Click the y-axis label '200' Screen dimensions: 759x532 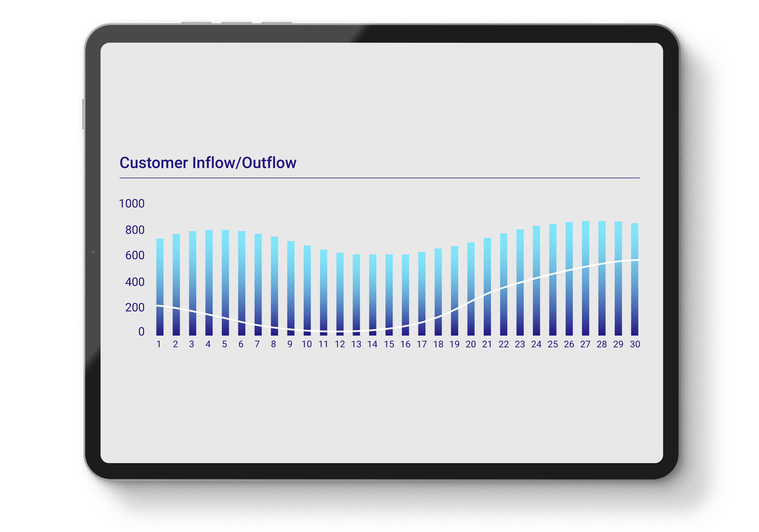(135, 308)
